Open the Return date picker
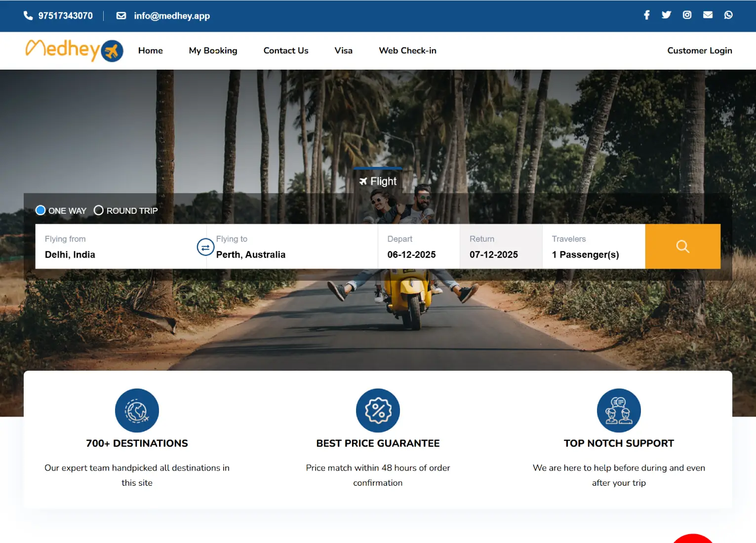The width and height of the screenshot is (756, 543). (x=501, y=247)
